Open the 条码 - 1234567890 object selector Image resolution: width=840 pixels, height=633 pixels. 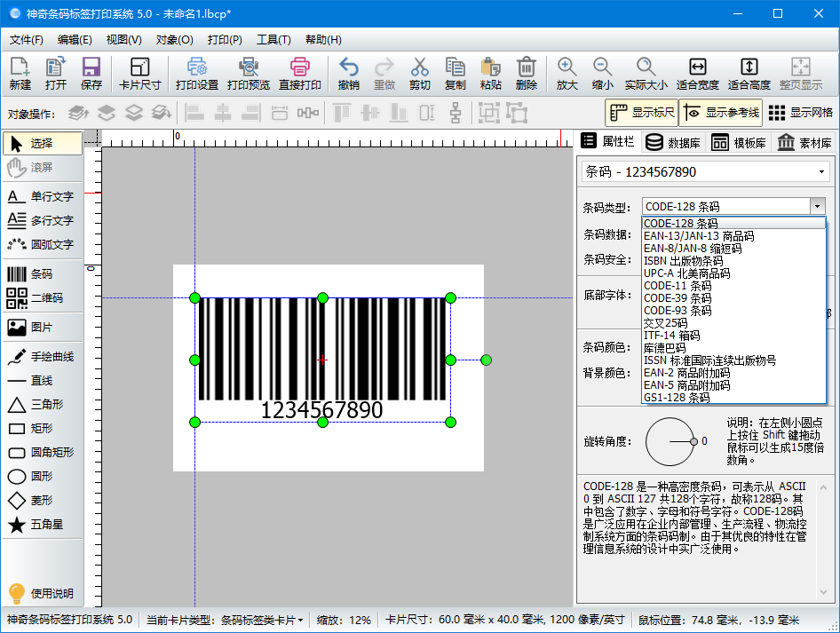click(706, 172)
